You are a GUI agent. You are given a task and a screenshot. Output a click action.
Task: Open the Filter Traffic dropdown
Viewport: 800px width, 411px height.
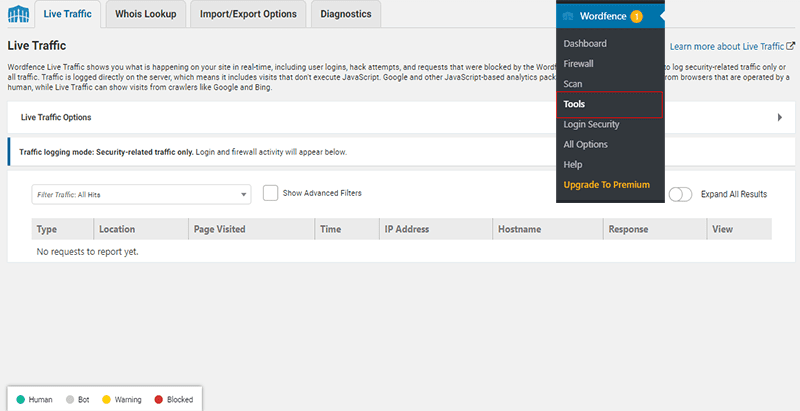[x=141, y=194]
